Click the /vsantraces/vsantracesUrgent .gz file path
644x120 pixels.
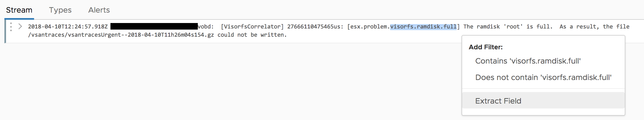[121, 35]
